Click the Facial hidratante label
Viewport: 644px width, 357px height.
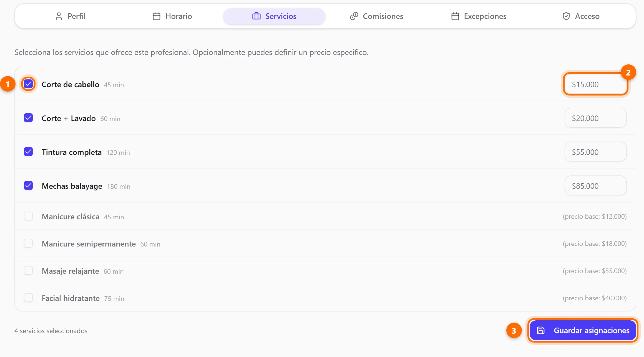click(x=71, y=298)
